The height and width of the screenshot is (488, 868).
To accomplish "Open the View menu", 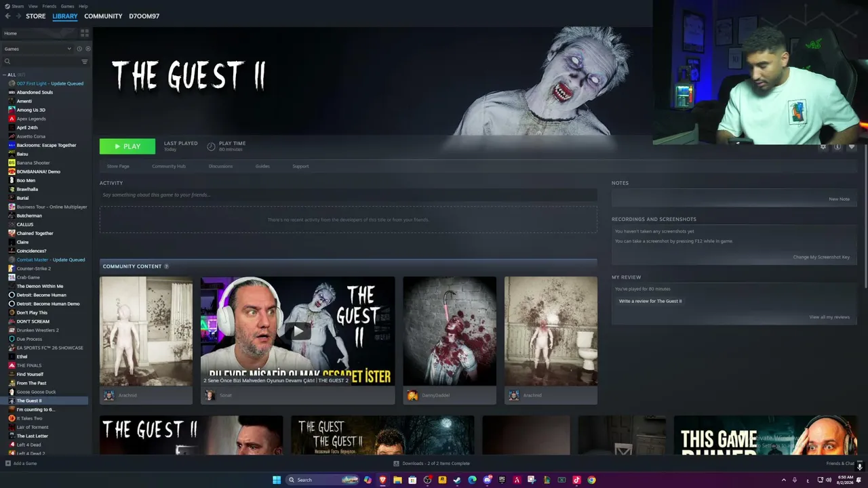I will coord(33,6).
